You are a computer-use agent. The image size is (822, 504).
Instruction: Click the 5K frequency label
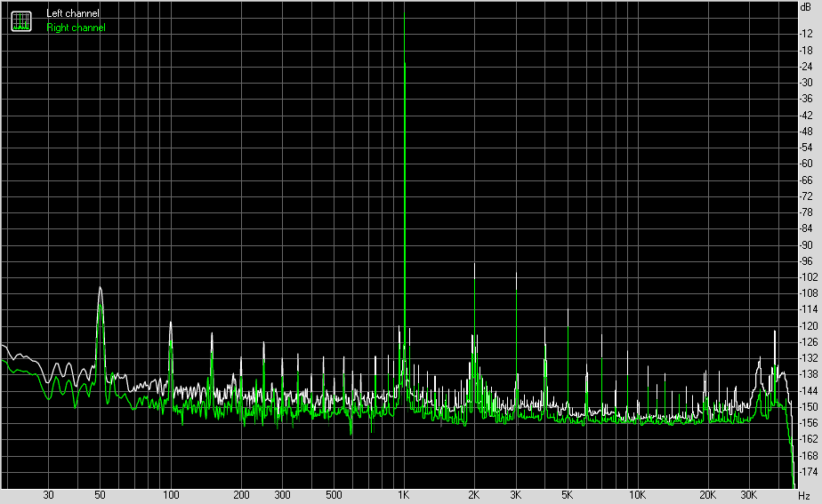pos(568,495)
